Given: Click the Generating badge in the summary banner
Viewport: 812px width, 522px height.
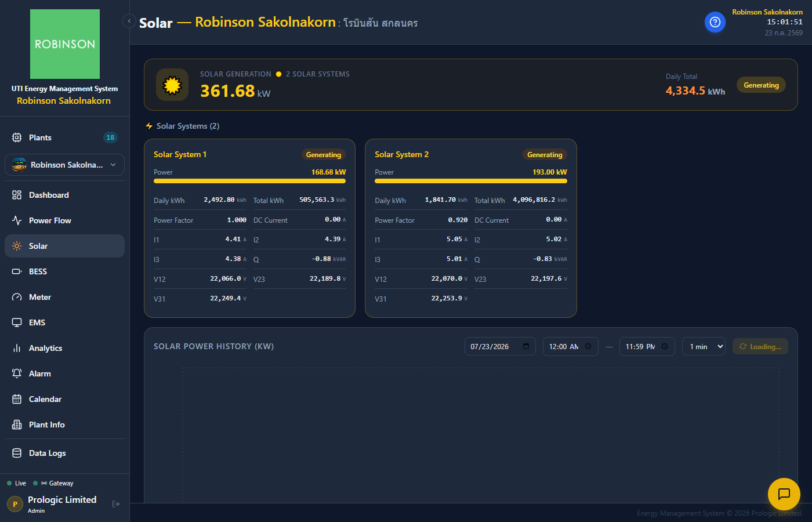Looking at the screenshot, I should point(761,85).
